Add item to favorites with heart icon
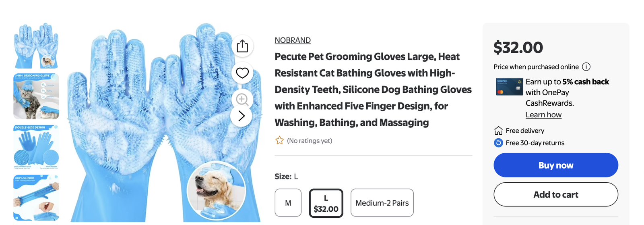This screenshot has height=225, width=644. pyautogui.click(x=242, y=73)
